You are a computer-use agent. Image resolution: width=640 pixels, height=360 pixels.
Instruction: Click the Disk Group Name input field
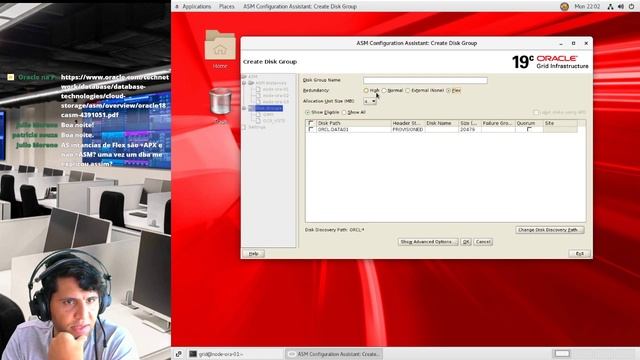click(x=425, y=80)
